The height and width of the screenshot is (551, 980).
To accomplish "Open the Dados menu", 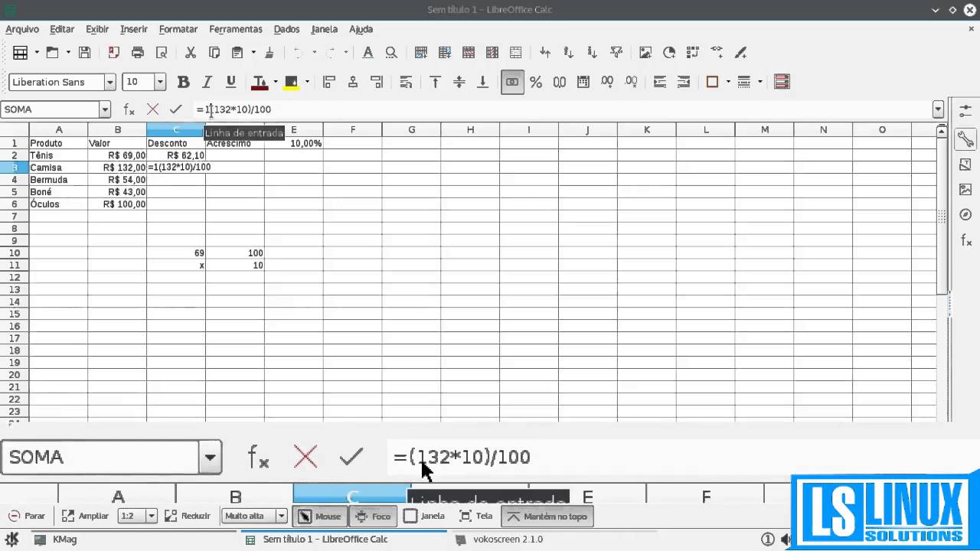I will pos(286,29).
